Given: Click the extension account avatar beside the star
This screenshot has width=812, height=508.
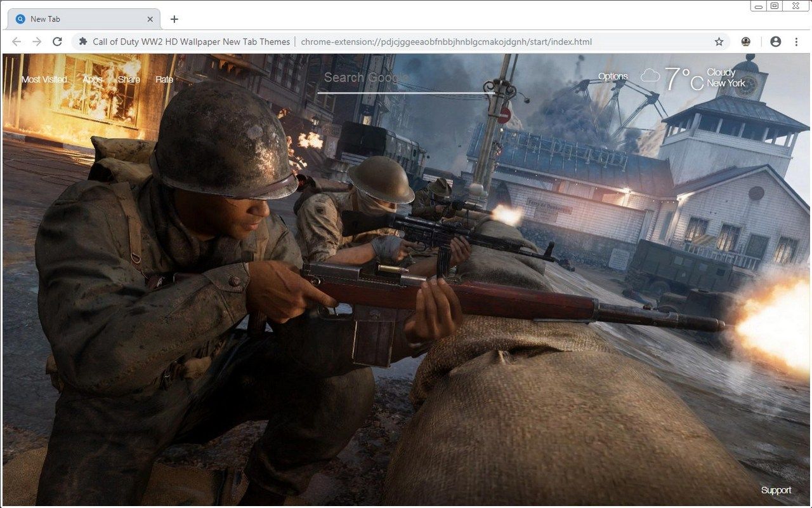Looking at the screenshot, I should click(x=745, y=41).
